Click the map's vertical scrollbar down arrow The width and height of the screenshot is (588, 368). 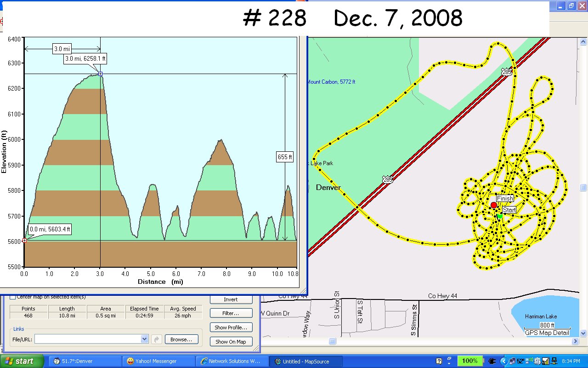tap(583, 333)
